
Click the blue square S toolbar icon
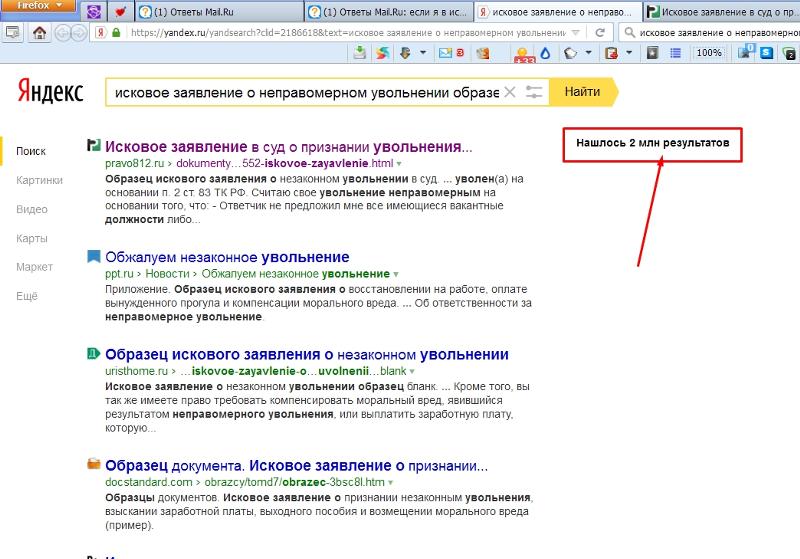point(766,53)
